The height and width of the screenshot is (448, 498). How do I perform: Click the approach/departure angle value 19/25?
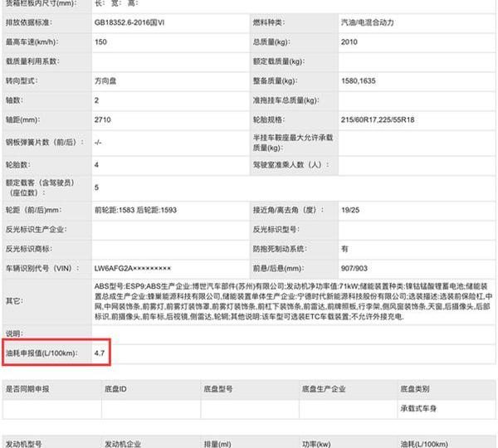pyautogui.click(x=350, y=210)
